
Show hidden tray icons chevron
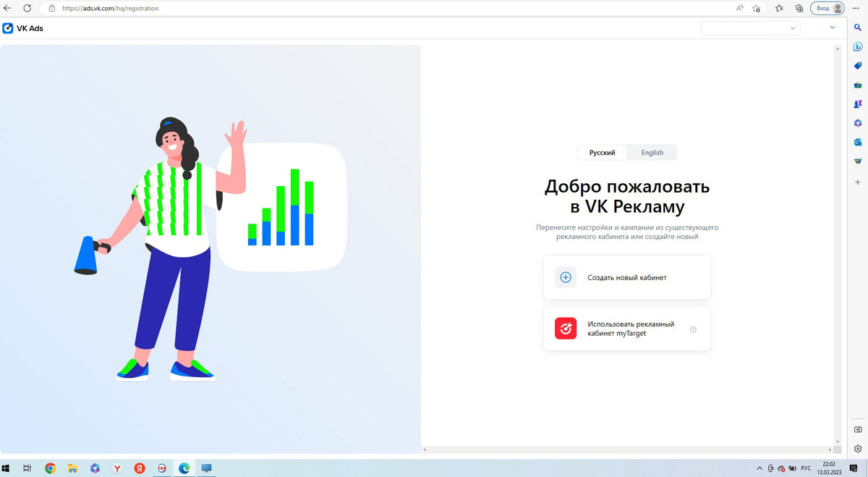point(759,468)
